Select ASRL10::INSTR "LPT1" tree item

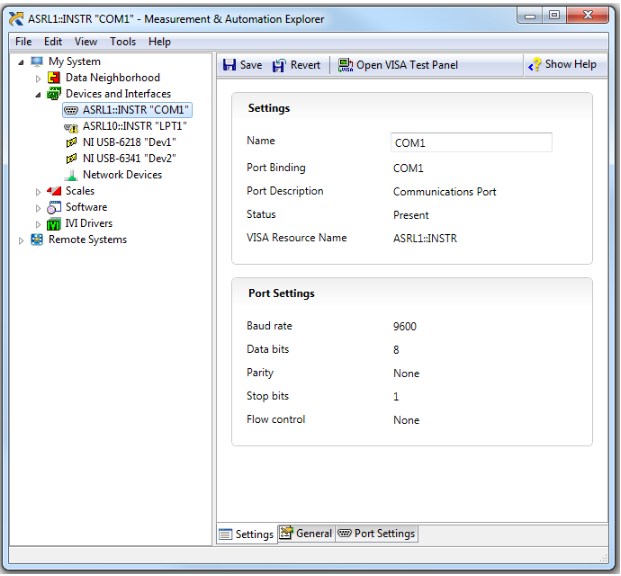pos(135,126)
